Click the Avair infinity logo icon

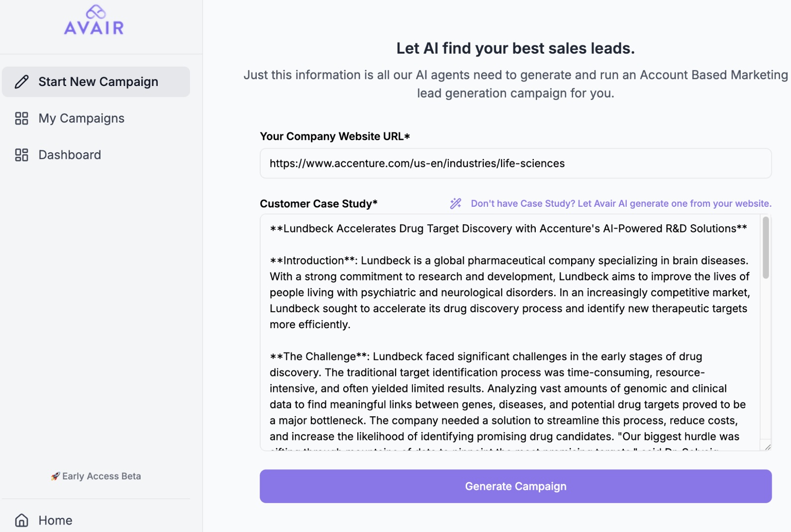(96, 11)
